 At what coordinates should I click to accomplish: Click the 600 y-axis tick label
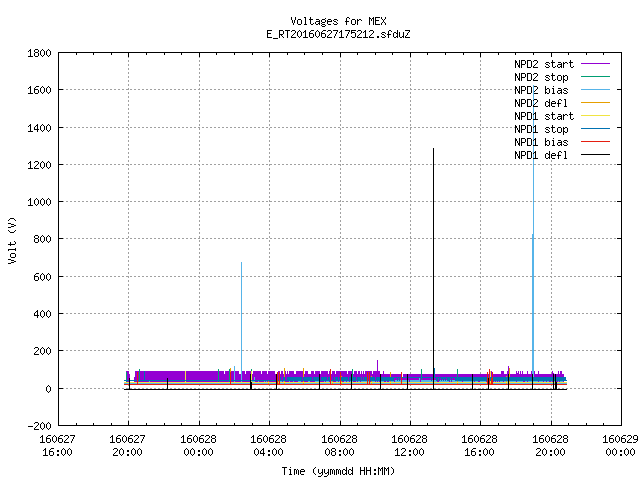click(x=42, y=277)
